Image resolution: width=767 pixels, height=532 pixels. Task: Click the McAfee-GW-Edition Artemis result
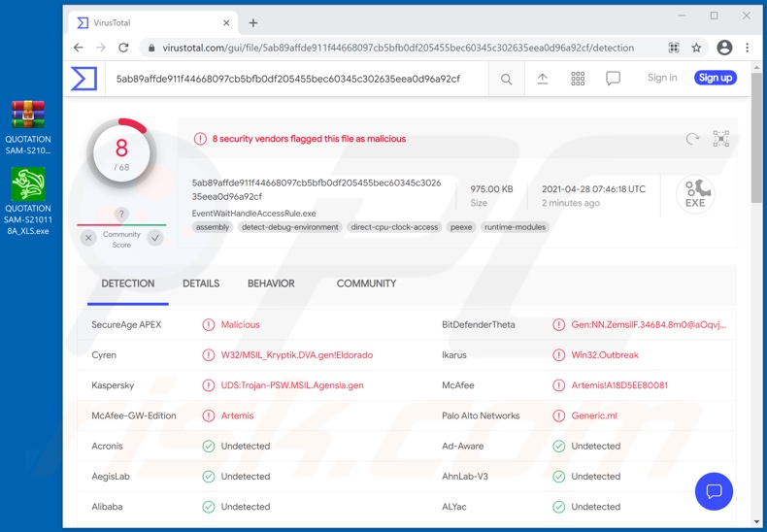click(x=237, y=416)
